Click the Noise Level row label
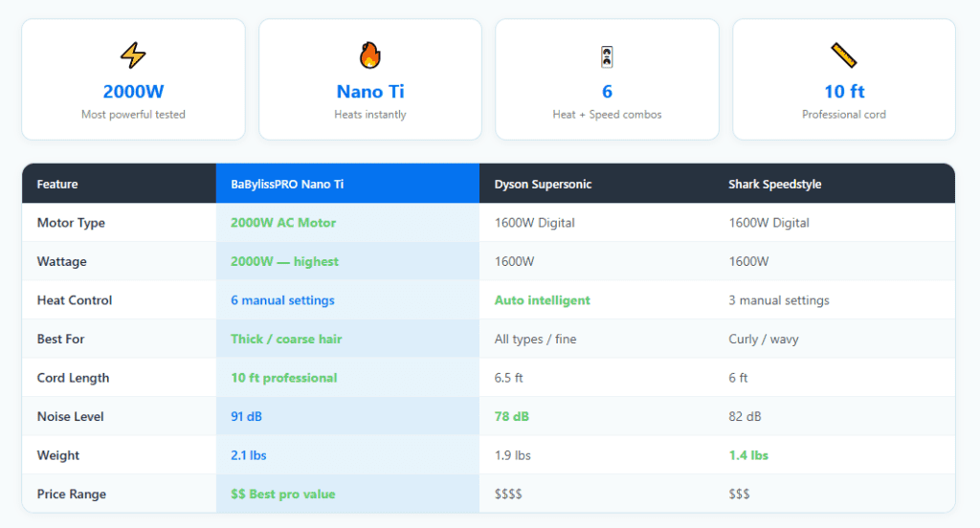Viewport: 980px width, 528px height. [70, 416]
